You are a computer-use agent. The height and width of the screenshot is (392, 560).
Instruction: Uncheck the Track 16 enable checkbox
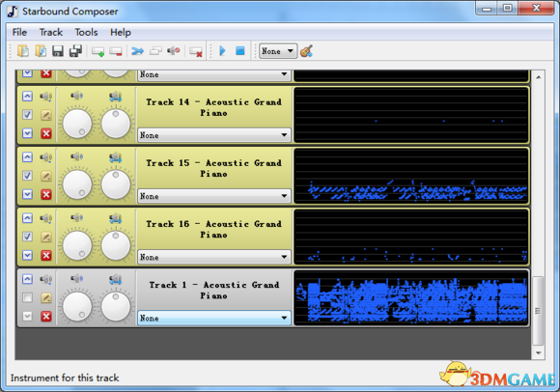pyautogui.click(x=27, y=237)
